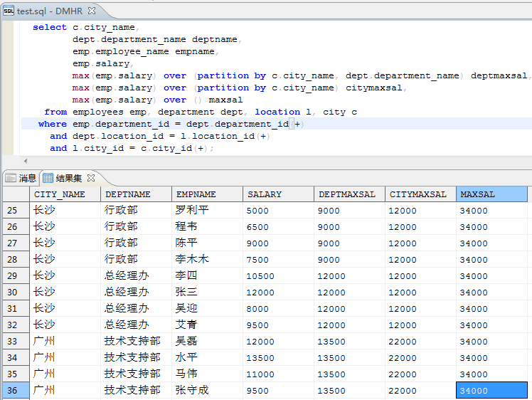This screenshot has width=532, height=400.
Task: Close the 结果集 tab with its X icon
Action: coord(91,178)
